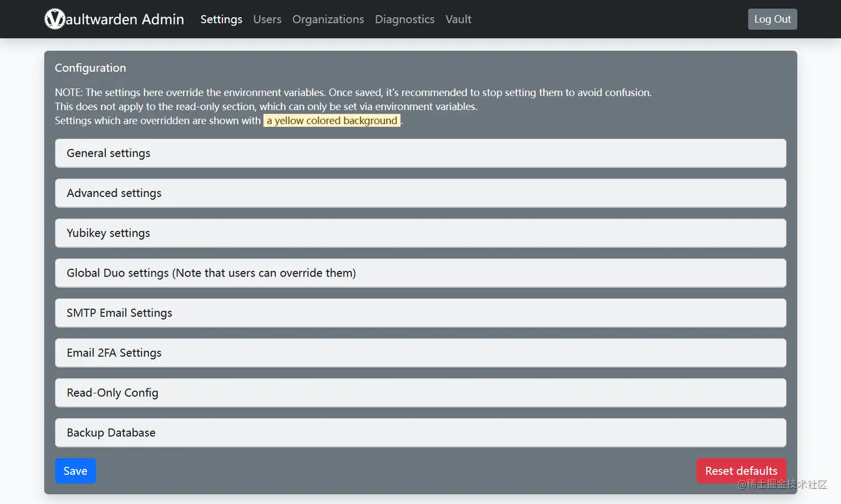Click the Reset defaults button
Image resolution: width=841 pixels, height=504 pixels.
click(x=741, y=471)
